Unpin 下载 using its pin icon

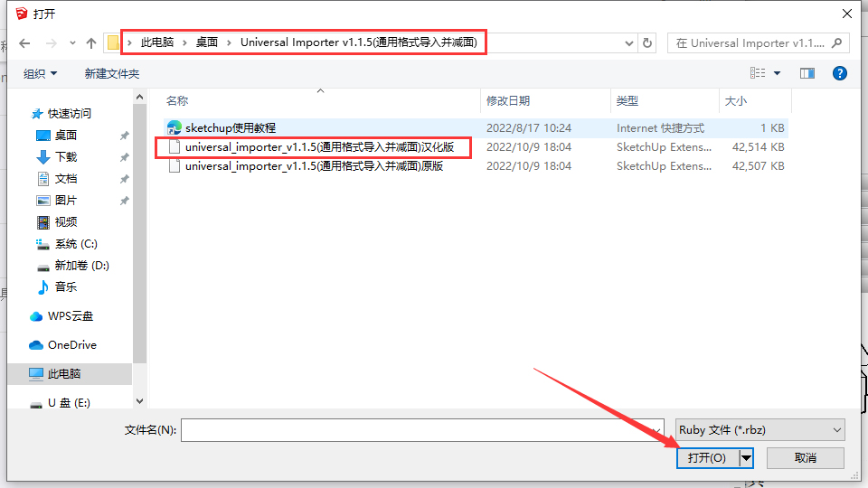[125, 157]
